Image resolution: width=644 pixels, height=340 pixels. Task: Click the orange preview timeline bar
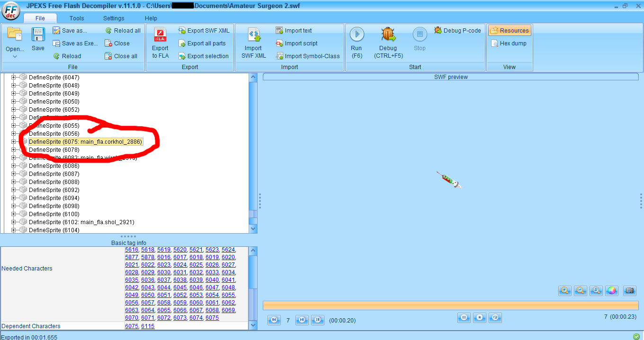[450, 305]
